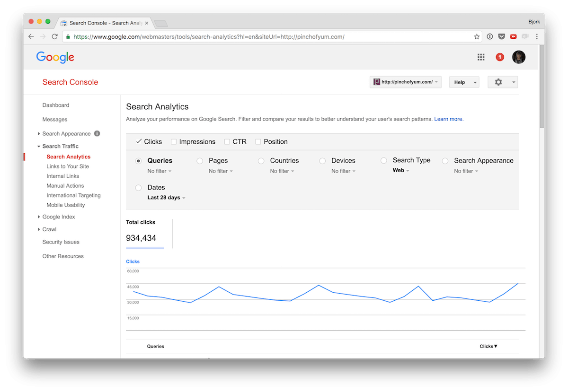Click the browser back arrow
The height and width of the screenshot is (392, 568).
click(x=31, y=36)
